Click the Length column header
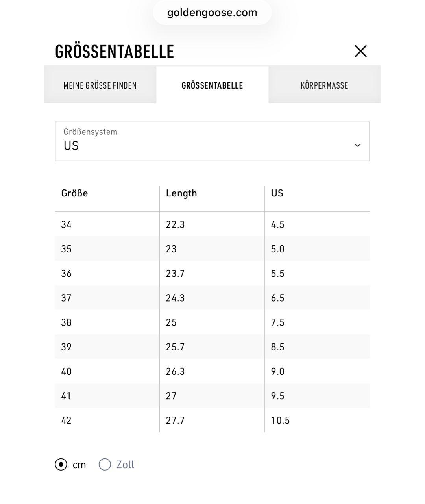 (181, 193)
